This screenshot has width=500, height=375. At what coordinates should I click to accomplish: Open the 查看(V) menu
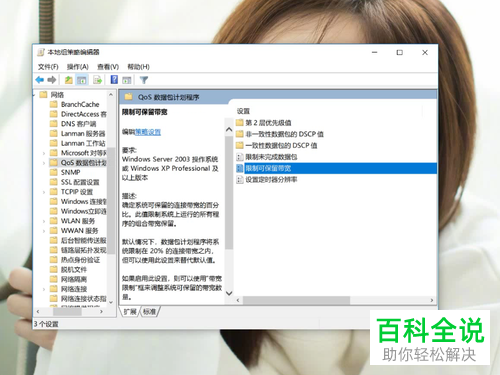click(108, 67)
